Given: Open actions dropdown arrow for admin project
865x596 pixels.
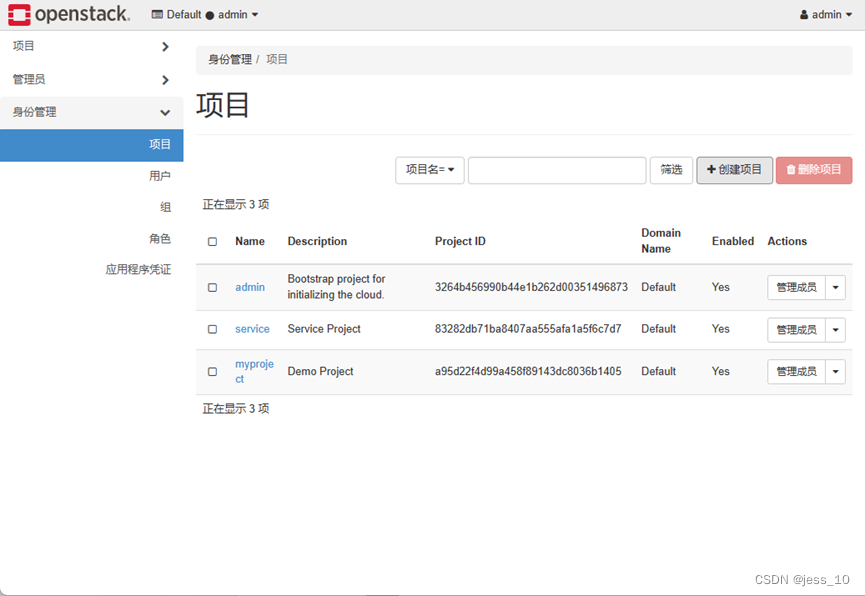Looking at the screenshot, I should click(x=835, y=288).
